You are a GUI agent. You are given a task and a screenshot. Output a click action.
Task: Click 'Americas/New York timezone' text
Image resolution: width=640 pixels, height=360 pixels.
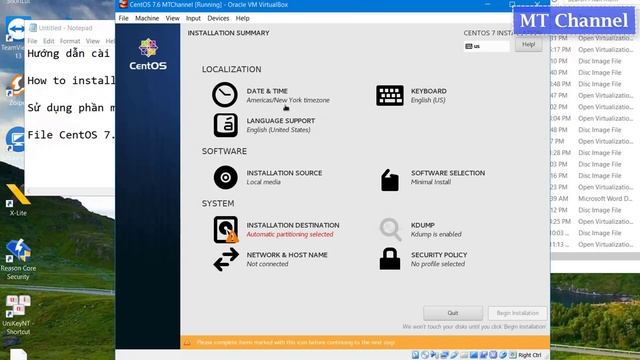pyautogui.click(x=288, y=100)
